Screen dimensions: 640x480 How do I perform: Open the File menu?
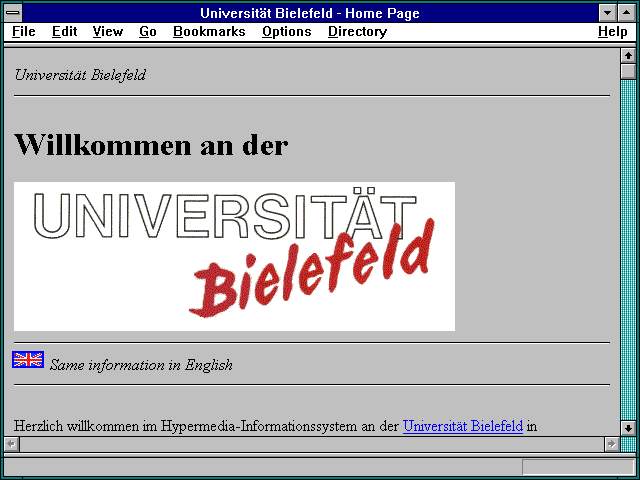[x=24, y=31]
